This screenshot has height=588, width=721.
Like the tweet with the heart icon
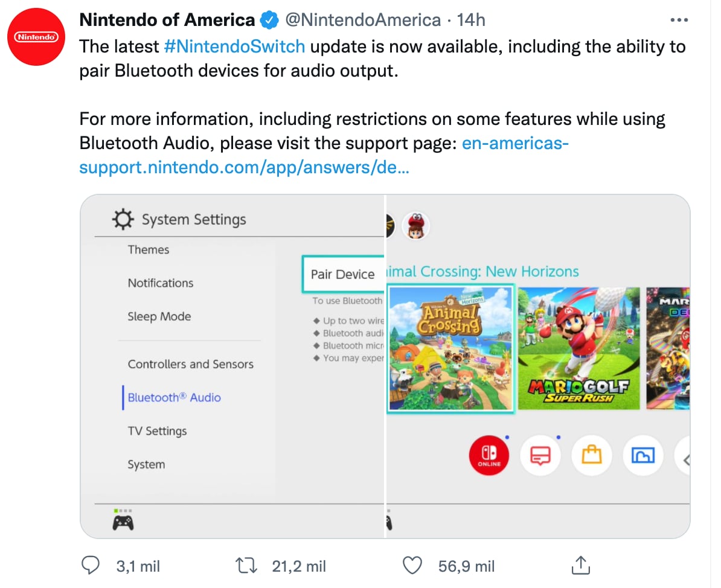coord(412,566)
